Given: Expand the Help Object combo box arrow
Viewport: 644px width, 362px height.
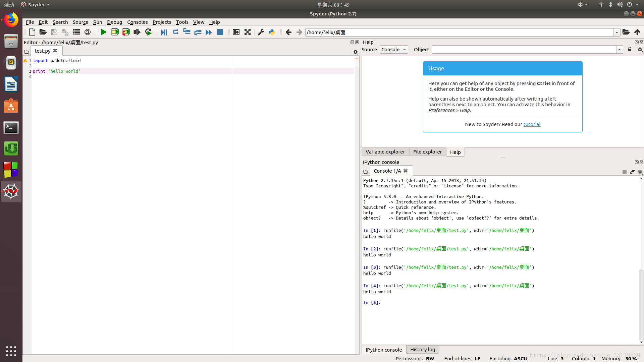Looking at the screenshot, I should point(620,50).
